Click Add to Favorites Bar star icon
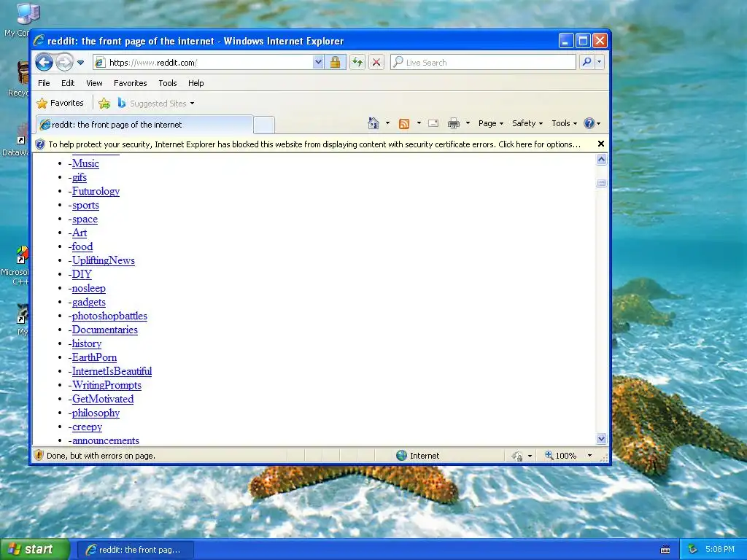Screen dimensions: 747x560 pyautogui.click(x=104, y=103)
